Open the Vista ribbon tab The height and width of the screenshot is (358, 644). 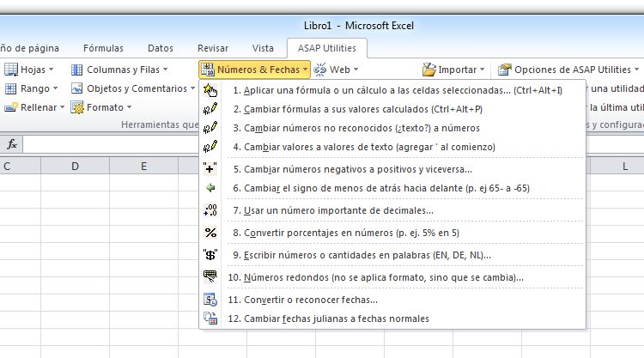[x=263, y=48]
